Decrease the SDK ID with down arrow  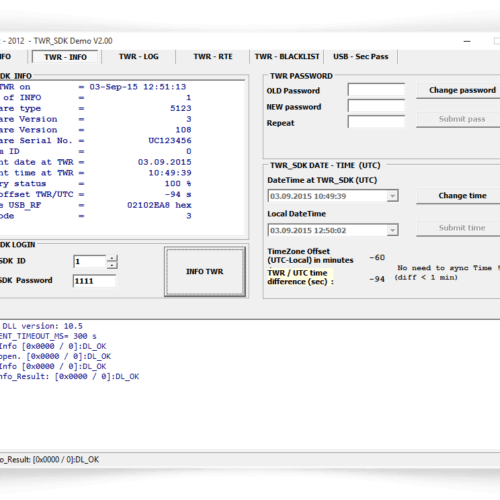112,265
